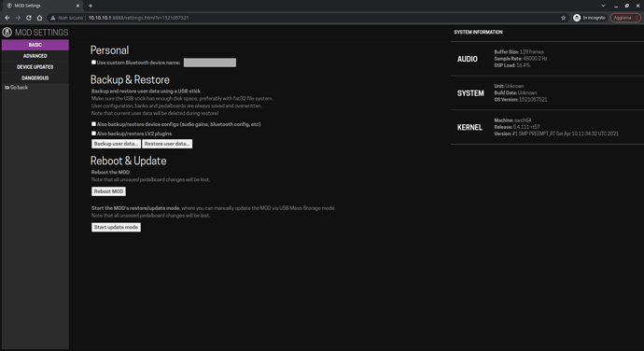Enable backup/restore device configs checkbox
644x351 pixels.
pos(93,124)
